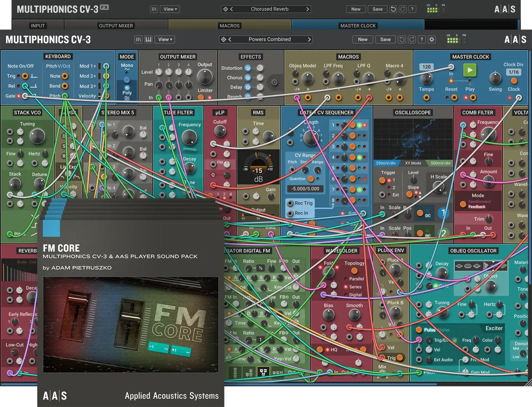
Task: Toggle the Limiter button in Output Mixer
Action: 201,97
